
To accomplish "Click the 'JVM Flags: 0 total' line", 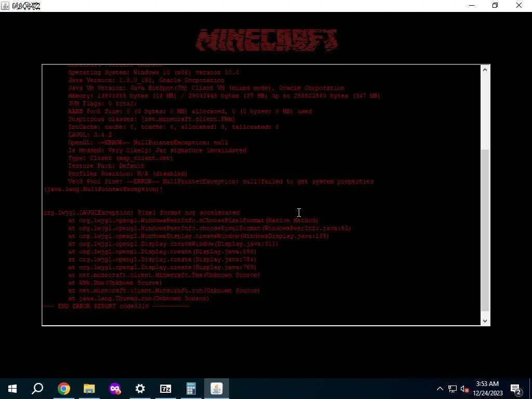I will click(102, 103).
